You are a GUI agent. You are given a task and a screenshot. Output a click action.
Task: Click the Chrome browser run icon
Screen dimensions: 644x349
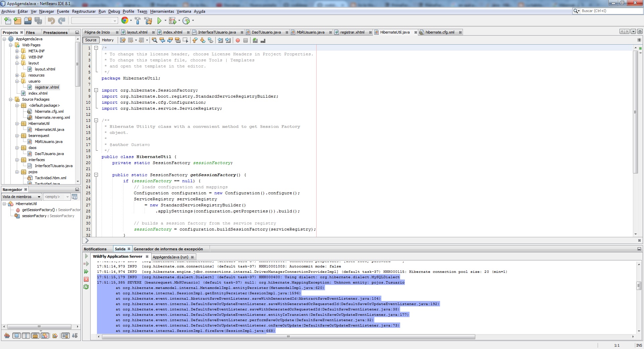124,20
